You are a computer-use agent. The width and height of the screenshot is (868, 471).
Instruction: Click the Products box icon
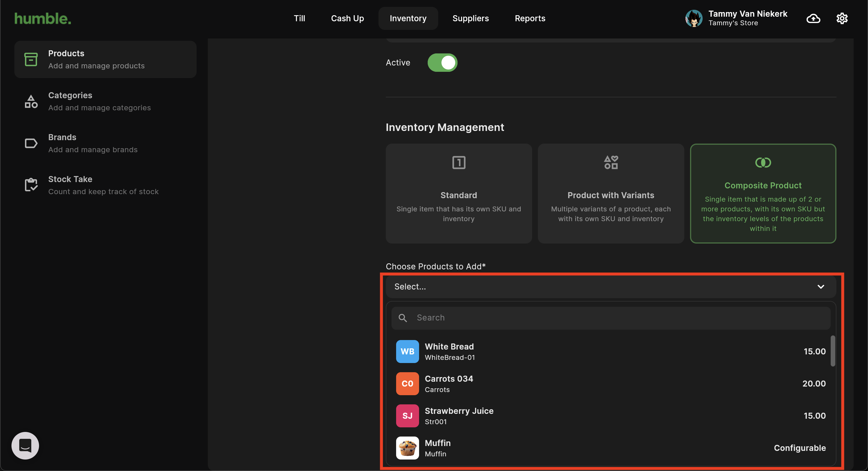pos(31,59)
